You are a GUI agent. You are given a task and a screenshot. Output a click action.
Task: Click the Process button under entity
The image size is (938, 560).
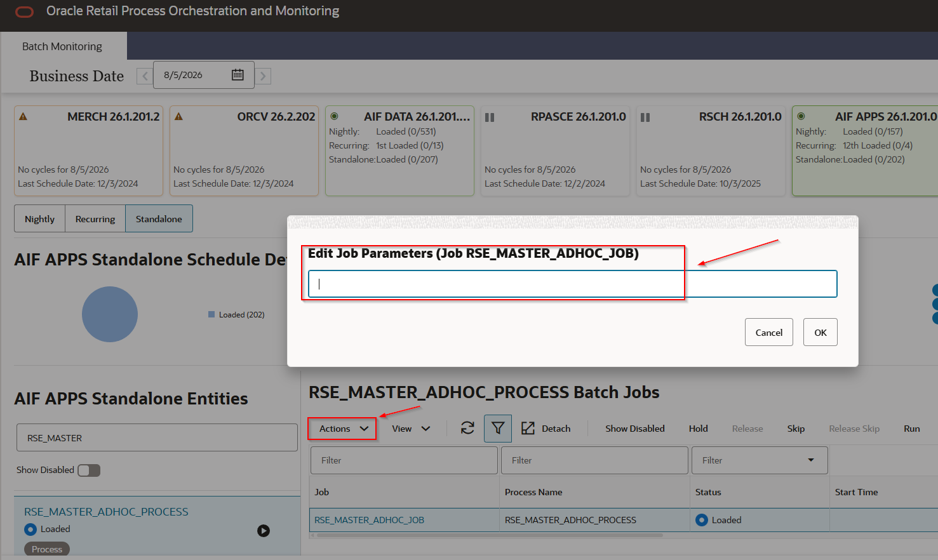47,549
